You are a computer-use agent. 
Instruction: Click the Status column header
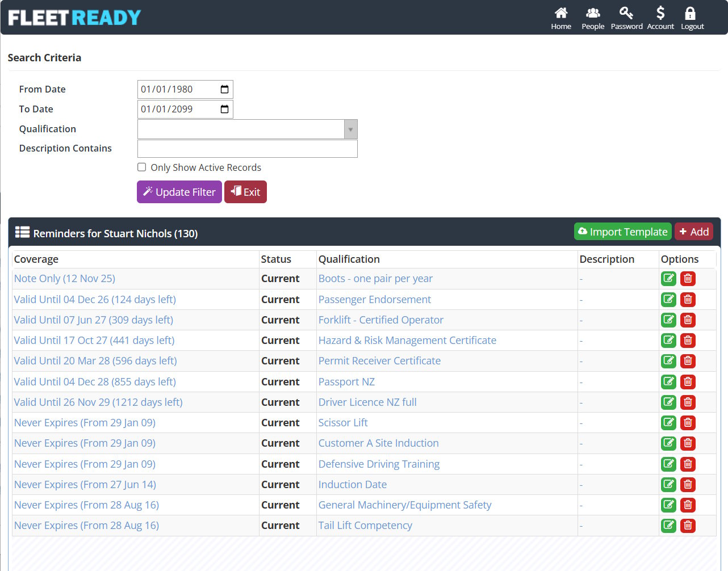[276, 259]
